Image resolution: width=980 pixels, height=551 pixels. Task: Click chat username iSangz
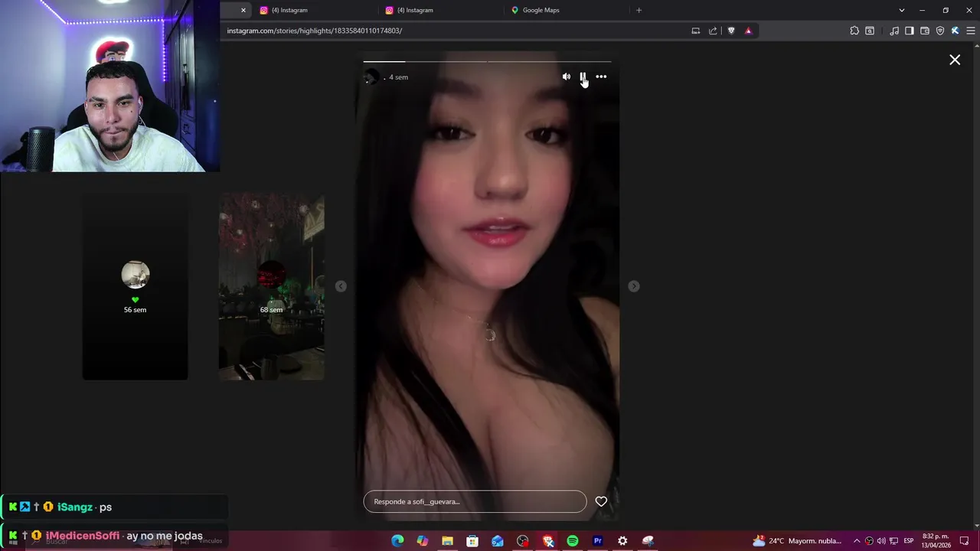coord(75,507)
